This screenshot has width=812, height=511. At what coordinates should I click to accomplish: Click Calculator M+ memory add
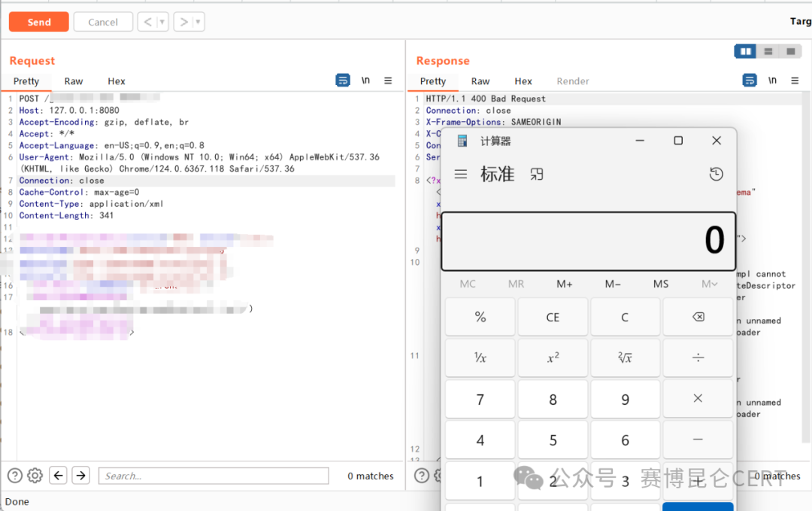[x=564, y=284]
